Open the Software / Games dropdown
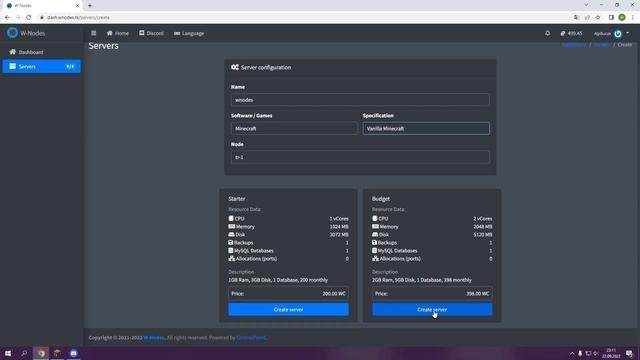Viewport: 640px width, 360px height. pyautogui.click(x=294, y=129)
